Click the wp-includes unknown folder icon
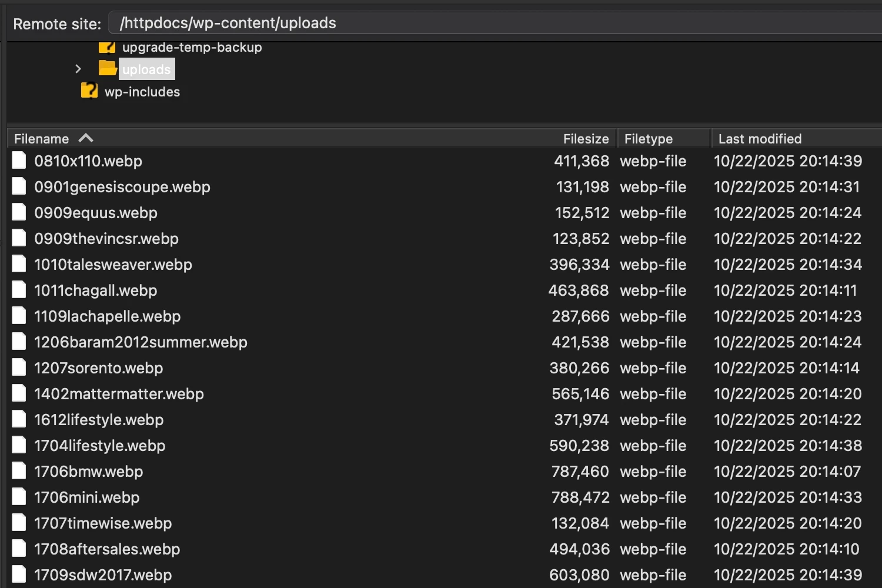 (89, 91)
